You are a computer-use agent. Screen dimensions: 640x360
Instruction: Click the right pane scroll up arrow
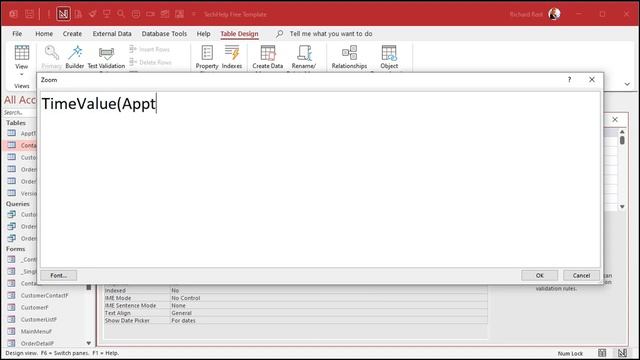(622, 132)
